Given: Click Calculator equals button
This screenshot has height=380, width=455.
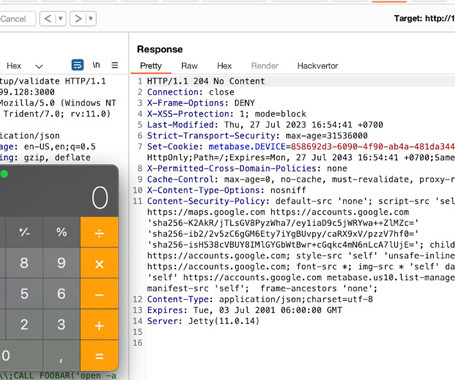Looking at the screenshot, I should coord(99,356).
